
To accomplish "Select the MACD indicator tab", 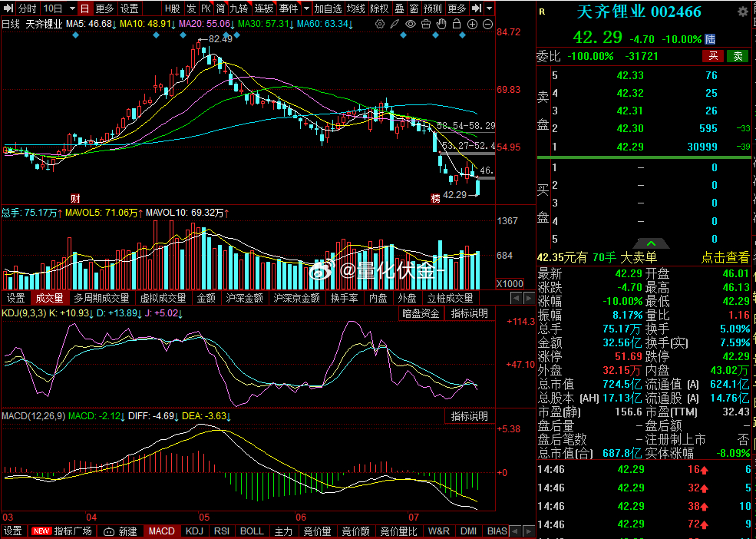I will click(x=161, y=531).
